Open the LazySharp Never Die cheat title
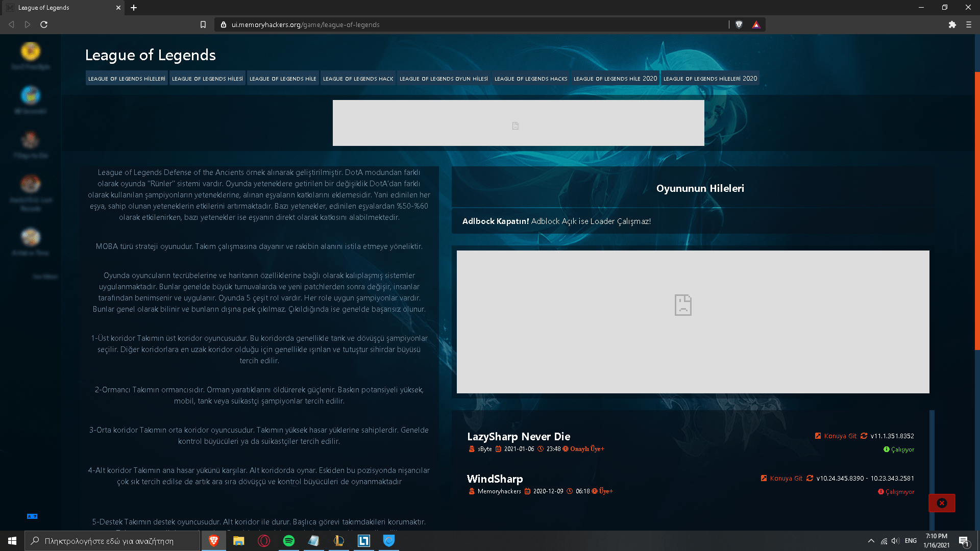This screenshot has width=980, height=551. pyautogui.click(x=519, y=437)
